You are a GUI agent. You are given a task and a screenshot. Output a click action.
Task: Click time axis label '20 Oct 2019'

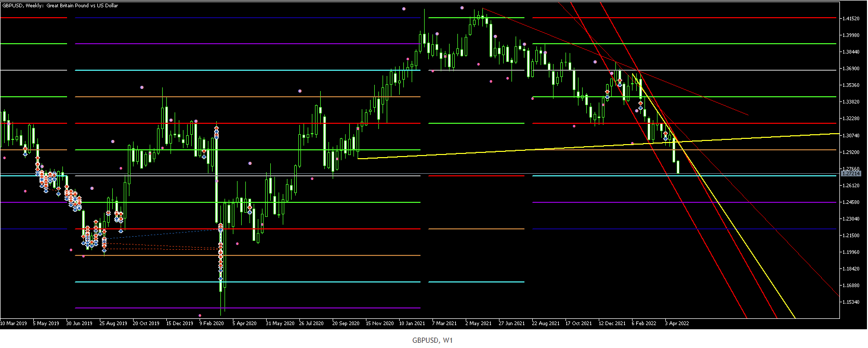[x=146, y=323]
